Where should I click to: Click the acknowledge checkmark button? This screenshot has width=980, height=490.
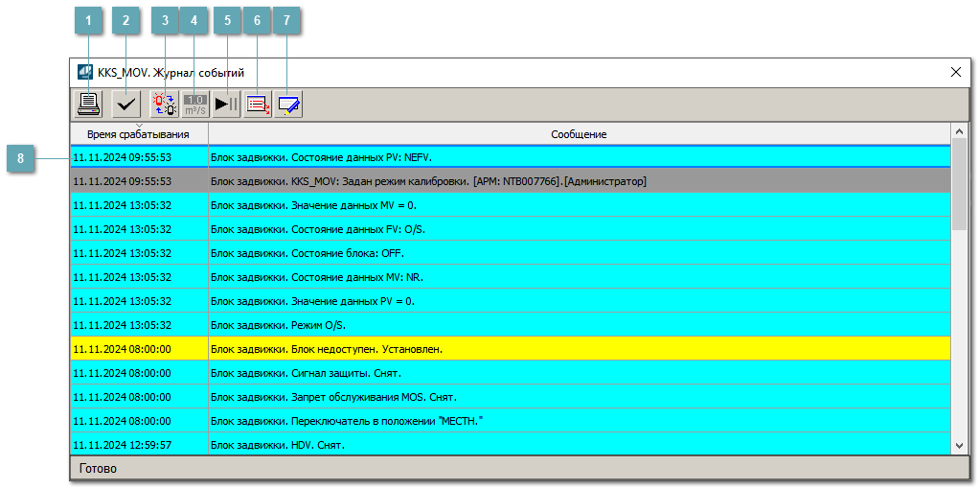click(x=125, y=104)
